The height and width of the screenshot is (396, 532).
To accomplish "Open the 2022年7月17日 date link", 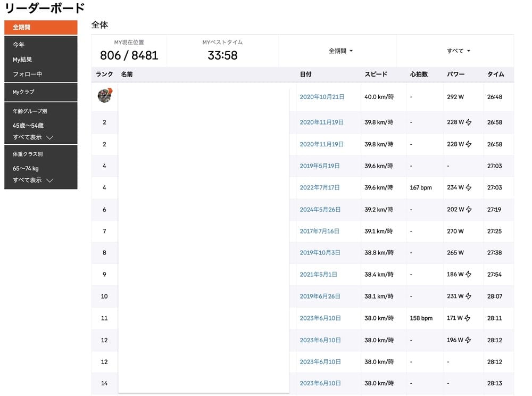I will coord(320,188).
